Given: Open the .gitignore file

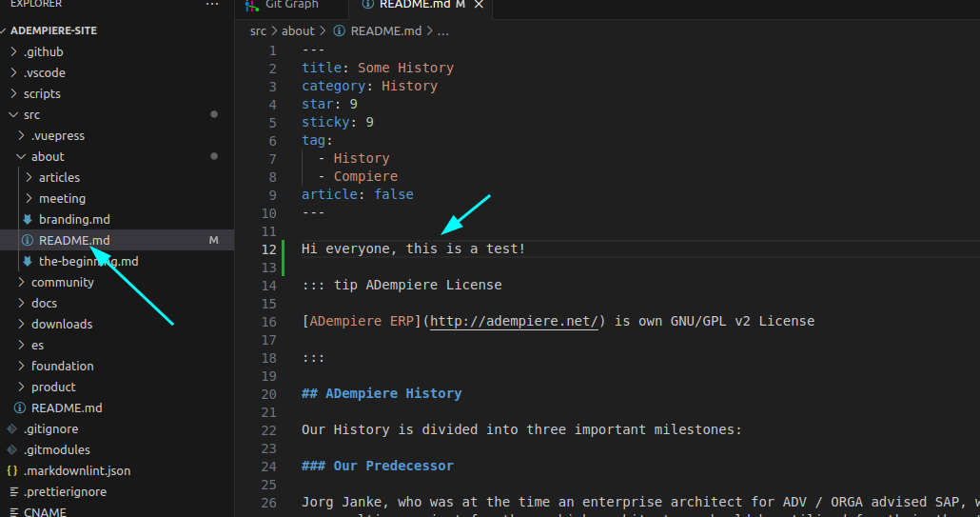Looking at the screenshot, I should (51, 428).
